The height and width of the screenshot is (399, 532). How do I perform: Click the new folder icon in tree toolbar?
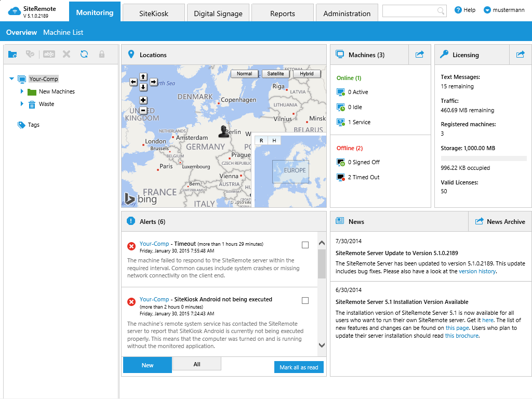[12, 54]
